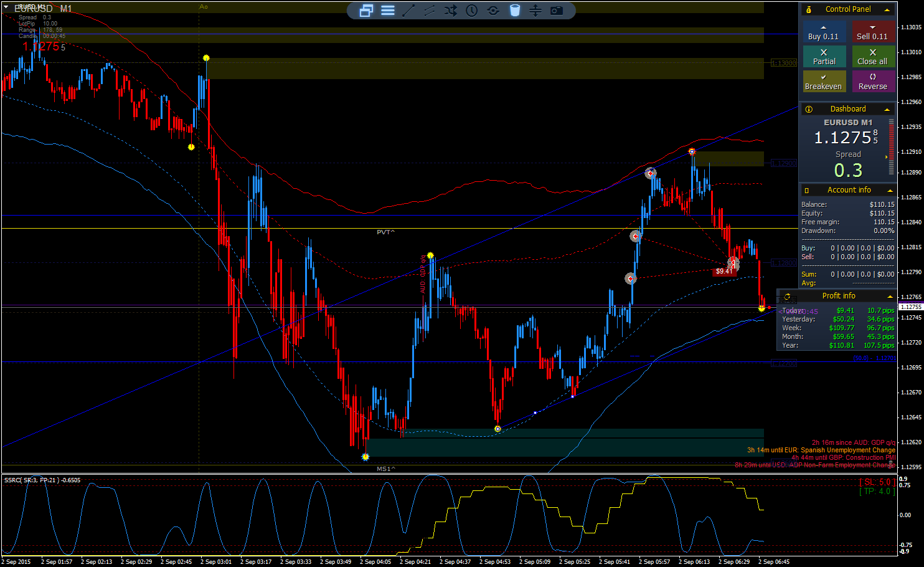924x567 pixels.
Task: Click the Spread value 0.3 in Dashboard
Action: [x=848, y=170]
